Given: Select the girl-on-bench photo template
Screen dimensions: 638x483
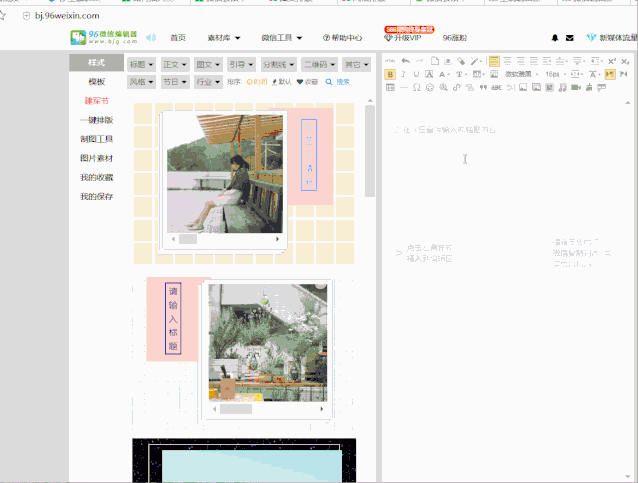Looking at the screenshot, I should coord(225,174).
